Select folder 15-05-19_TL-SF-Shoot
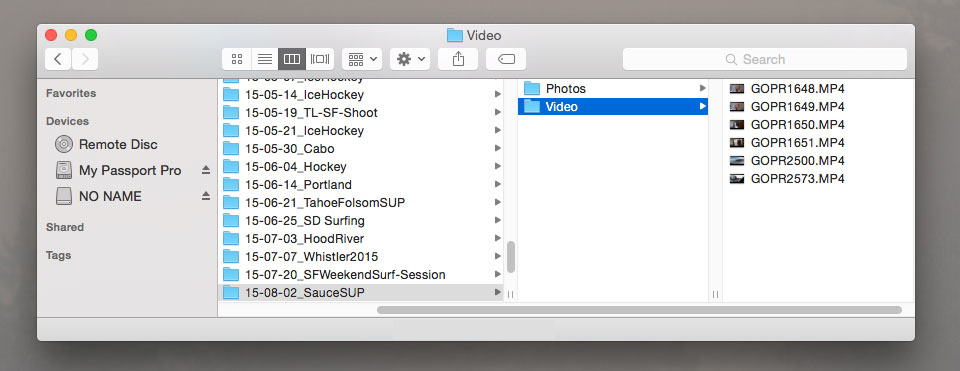 click(x=361, y=113)
